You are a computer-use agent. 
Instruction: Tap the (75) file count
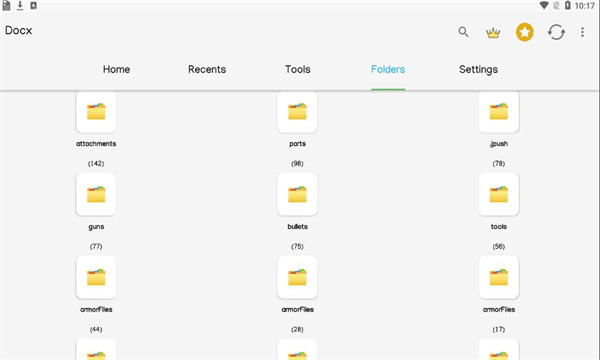click(297, 246)
